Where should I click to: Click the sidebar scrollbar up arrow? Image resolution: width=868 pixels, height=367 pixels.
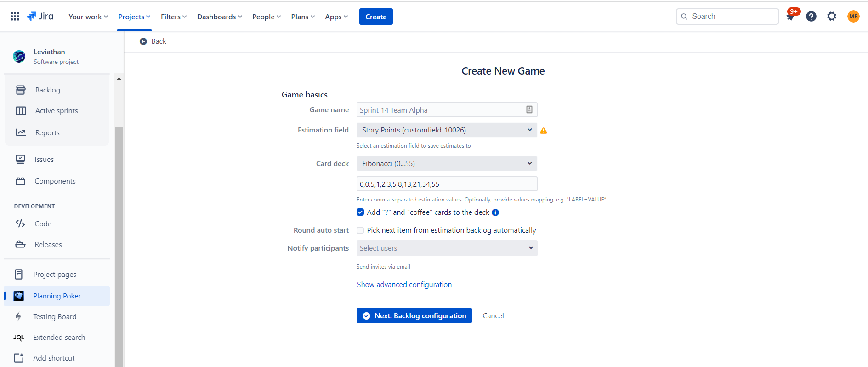pos(119,79)
